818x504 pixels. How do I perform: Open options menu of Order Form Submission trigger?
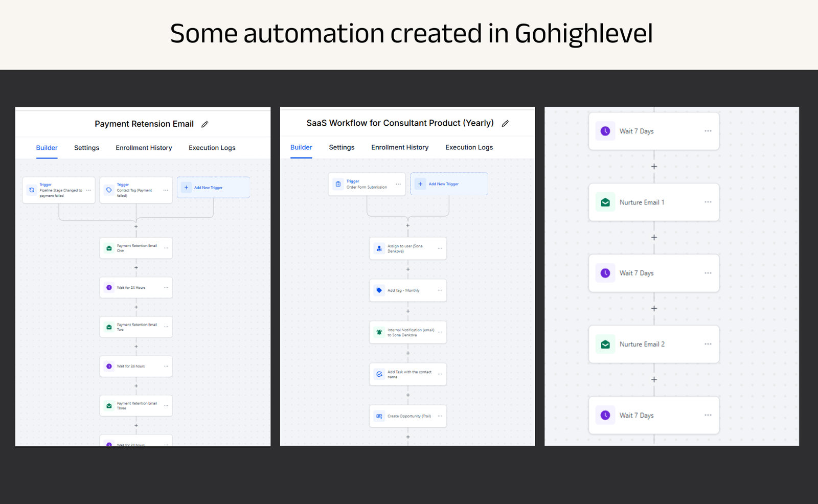398,184
